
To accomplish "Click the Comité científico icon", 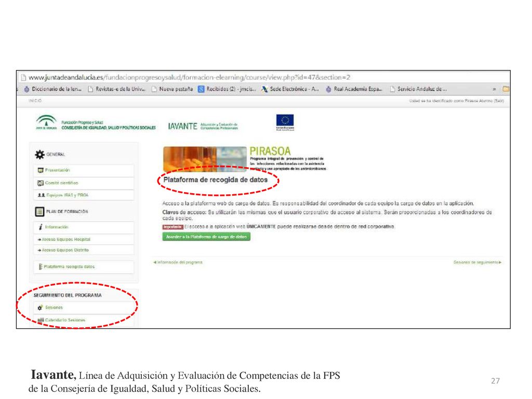I will coord(41,183).
